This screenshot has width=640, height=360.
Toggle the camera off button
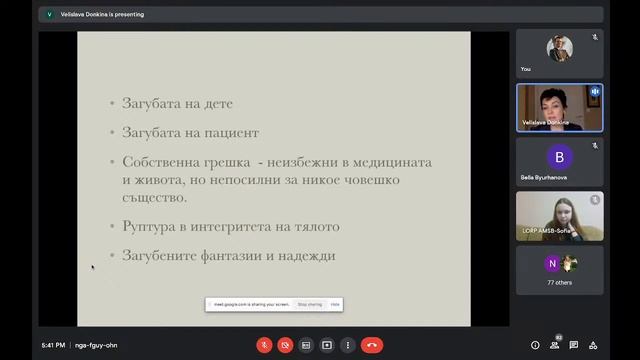coord(285,345)
